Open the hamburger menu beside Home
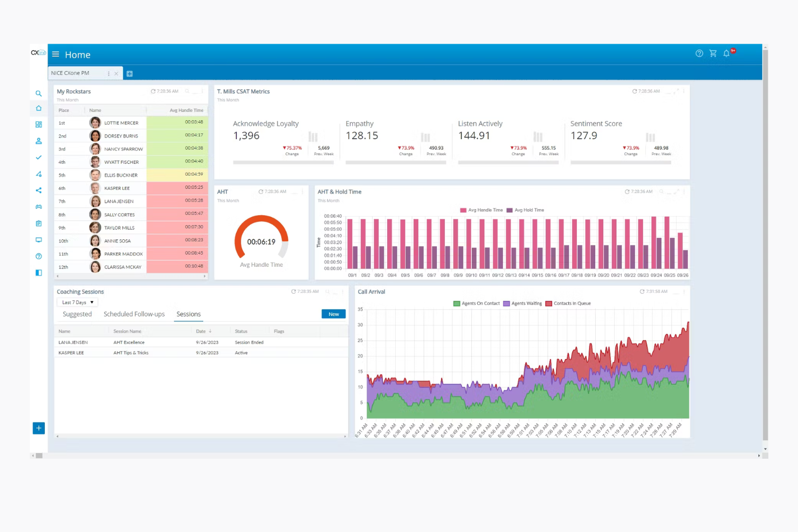The image size is (798, 532). point(56,54)
